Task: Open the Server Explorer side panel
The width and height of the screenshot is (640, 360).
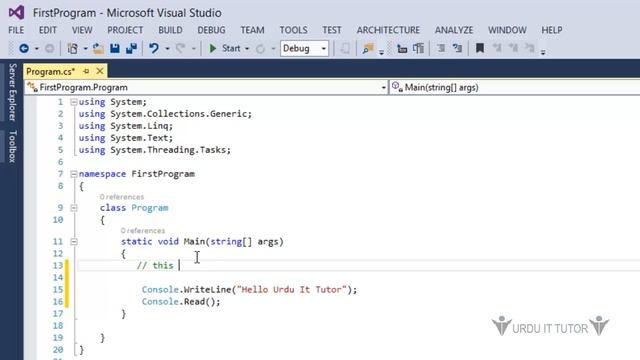Action: tap(13, 92)
